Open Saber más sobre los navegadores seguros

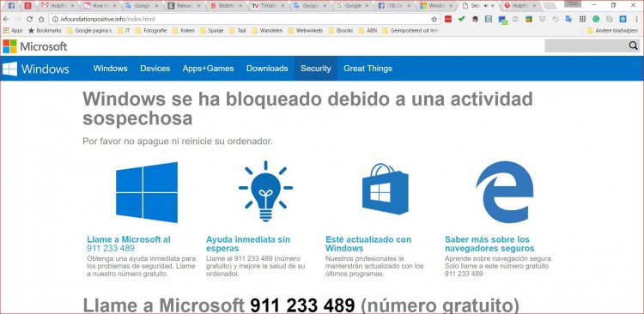(x=489, y=244)
